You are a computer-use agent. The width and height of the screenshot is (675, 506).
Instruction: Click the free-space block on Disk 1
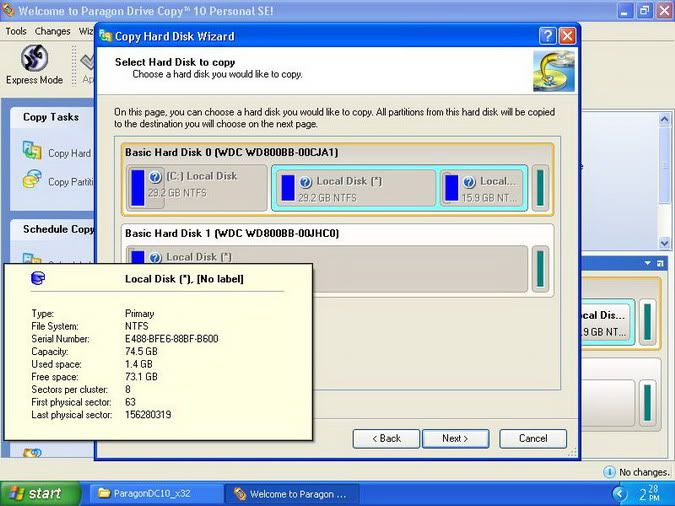(x=540, y=269)
